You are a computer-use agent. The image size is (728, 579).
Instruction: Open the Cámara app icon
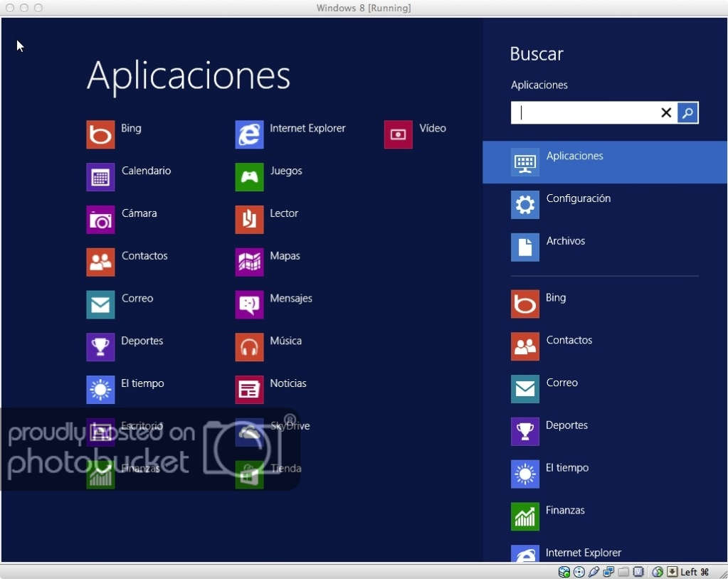(x=100, y=220)
